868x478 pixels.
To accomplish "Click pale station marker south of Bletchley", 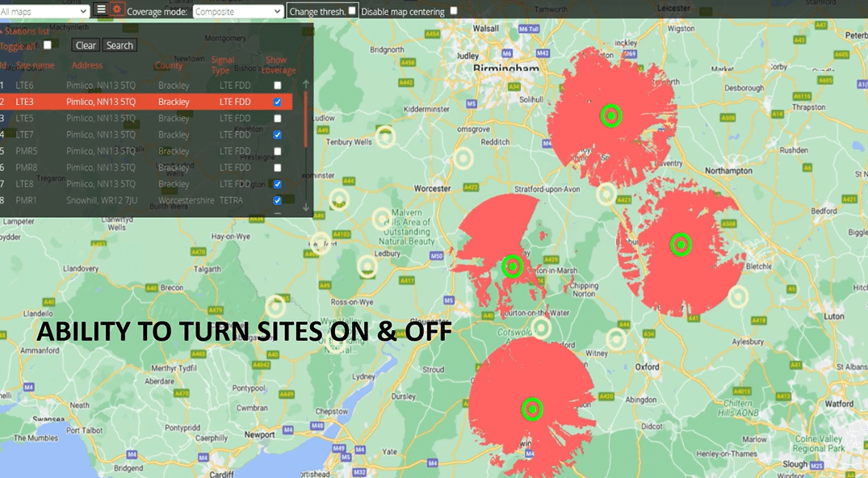I will pyautogui.click(x=738, y=297).
